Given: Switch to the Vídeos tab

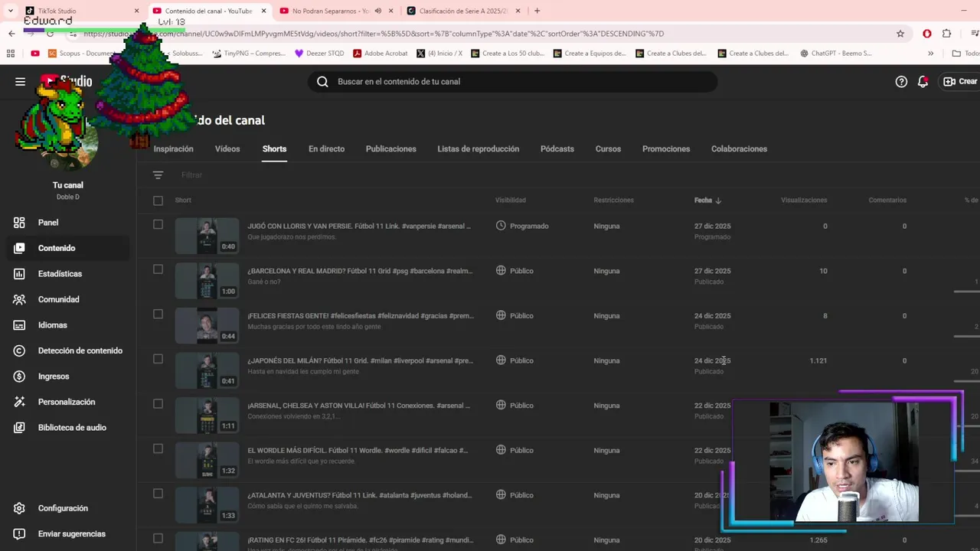Looking at the screenshot, I should click(227, 149).
